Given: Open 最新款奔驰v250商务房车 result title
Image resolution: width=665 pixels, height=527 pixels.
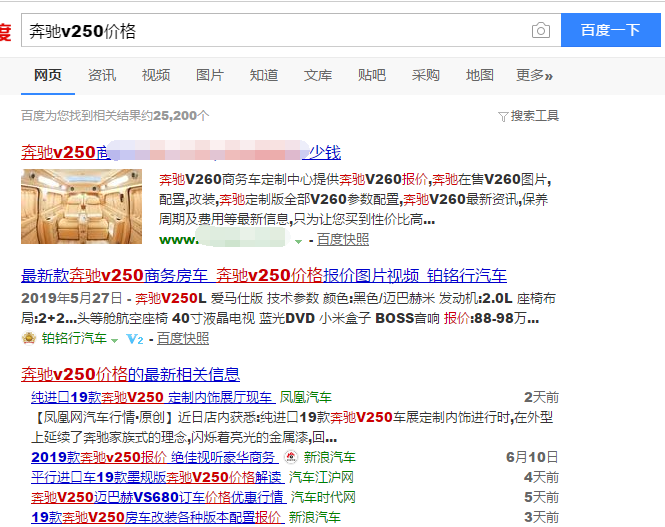Looking at the screenshot, I should [x=264, y=276].
